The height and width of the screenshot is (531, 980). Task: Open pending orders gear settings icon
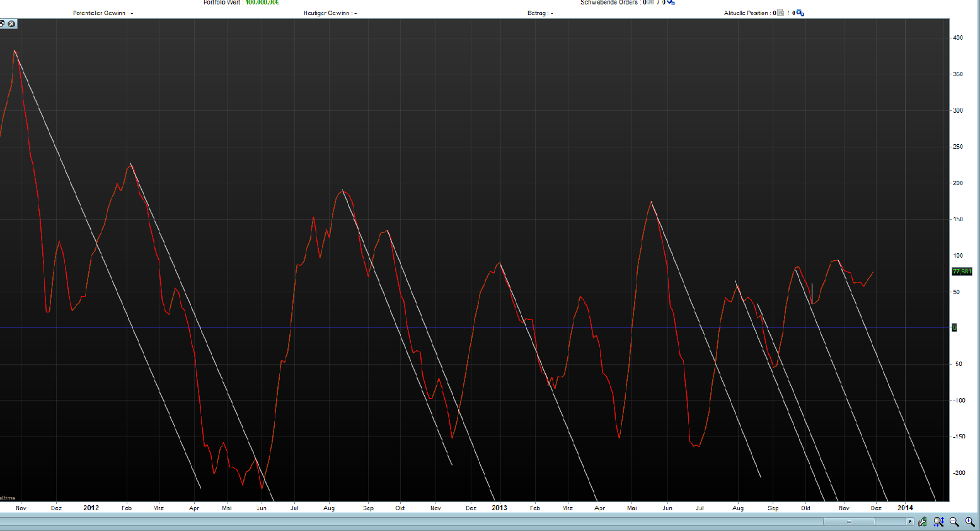click(671, 3)
